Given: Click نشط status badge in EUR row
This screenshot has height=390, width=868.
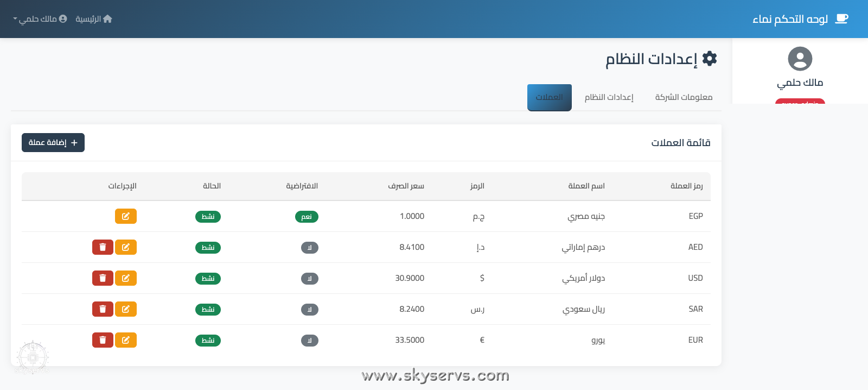Looking at the screenshot, I should coord(208,341).
